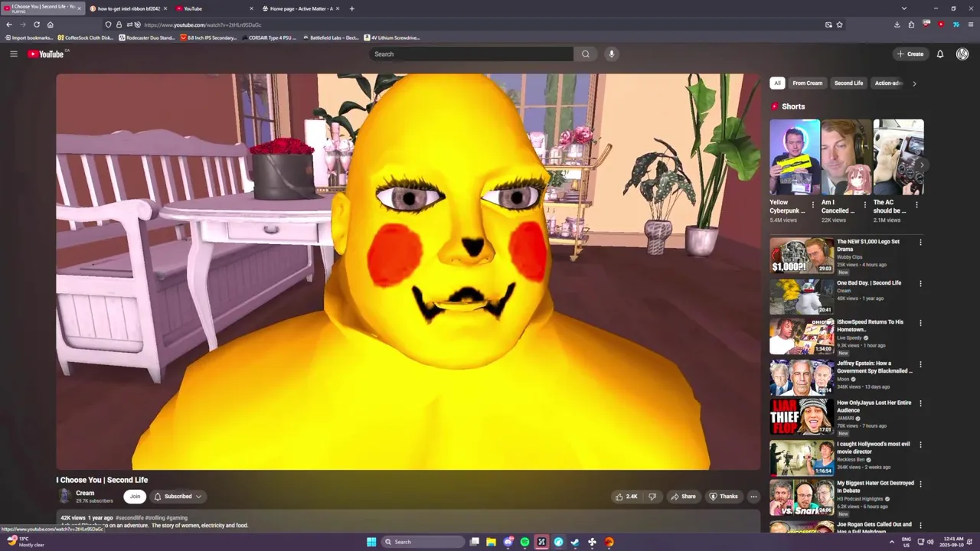Click the YouTube logo to go home
Viewport: 980px width, 551px height.
coord(47,54)
